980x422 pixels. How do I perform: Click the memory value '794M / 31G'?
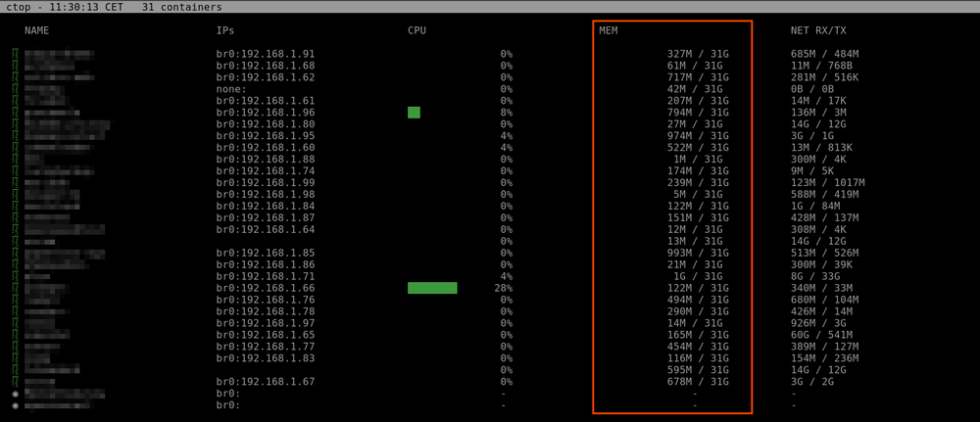coord(698,113)
